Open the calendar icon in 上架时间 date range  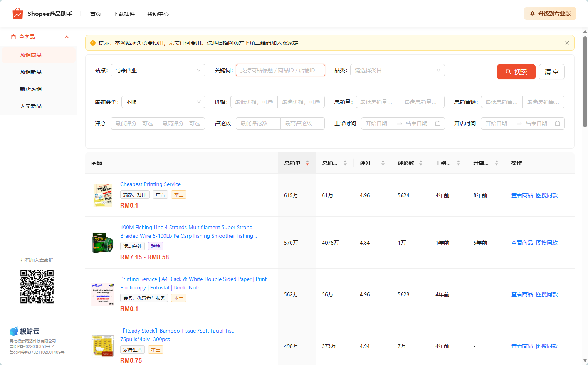pyautogui.click(x=438, y=123)
